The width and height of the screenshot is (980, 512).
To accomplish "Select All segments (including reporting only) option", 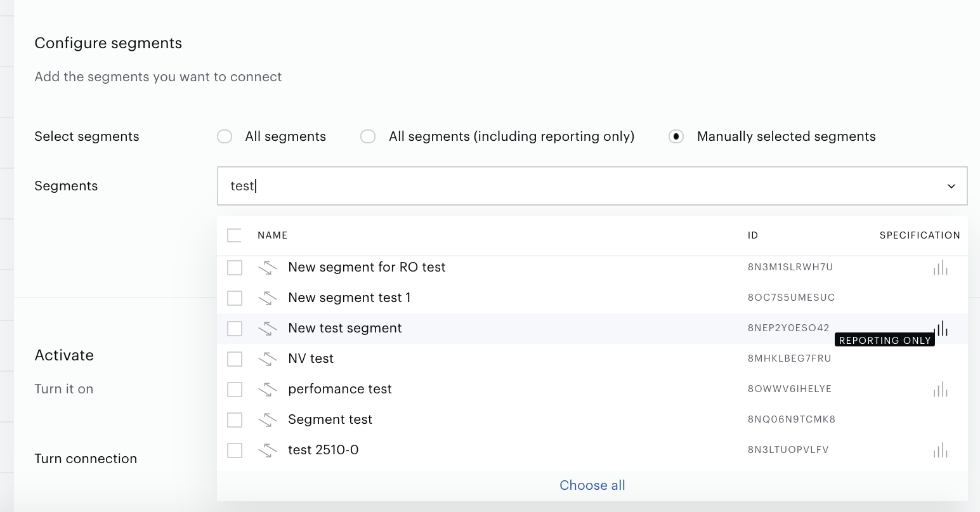I will point(368,136).
